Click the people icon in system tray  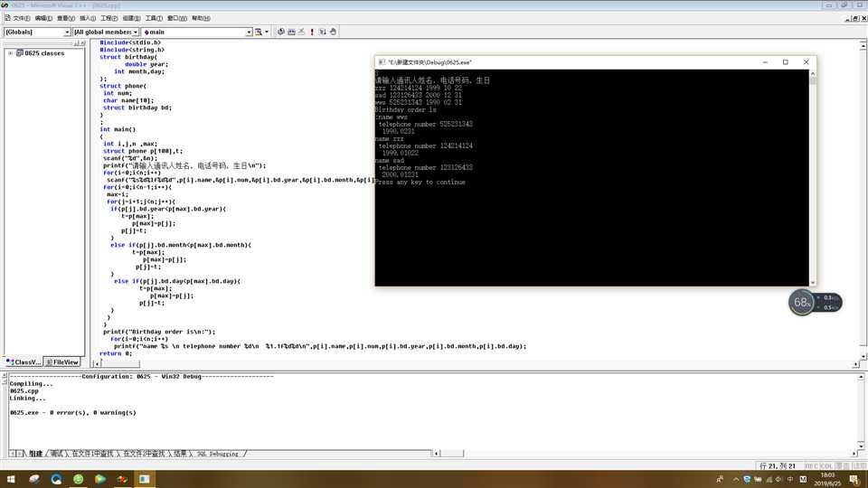[720, 480]
